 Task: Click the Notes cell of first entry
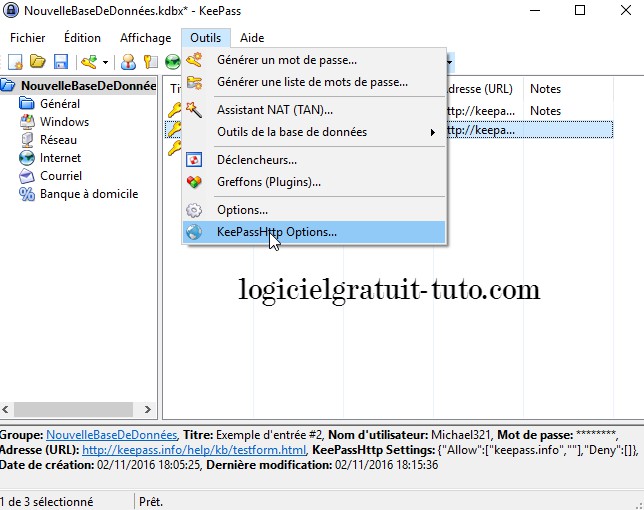545,111
